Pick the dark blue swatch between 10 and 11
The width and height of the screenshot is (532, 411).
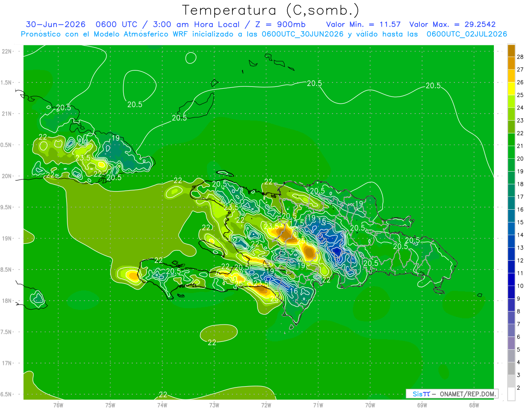(x=511, y=280)
